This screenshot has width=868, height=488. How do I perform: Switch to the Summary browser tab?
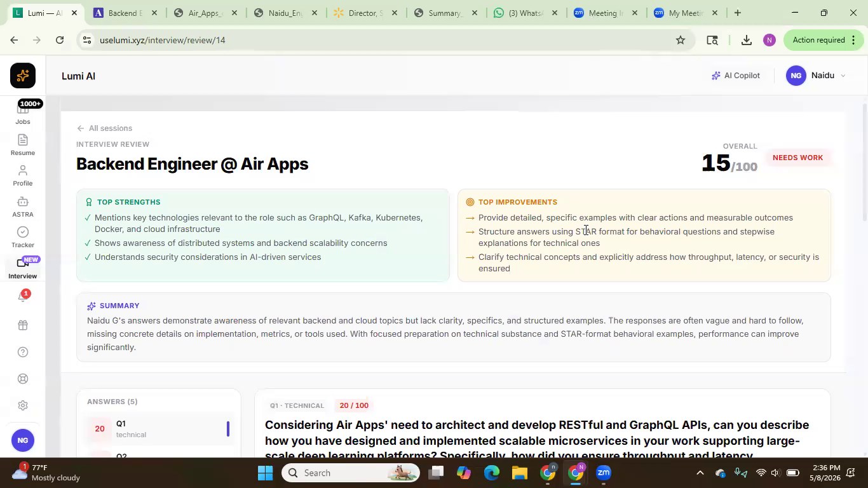click(445, 13)
